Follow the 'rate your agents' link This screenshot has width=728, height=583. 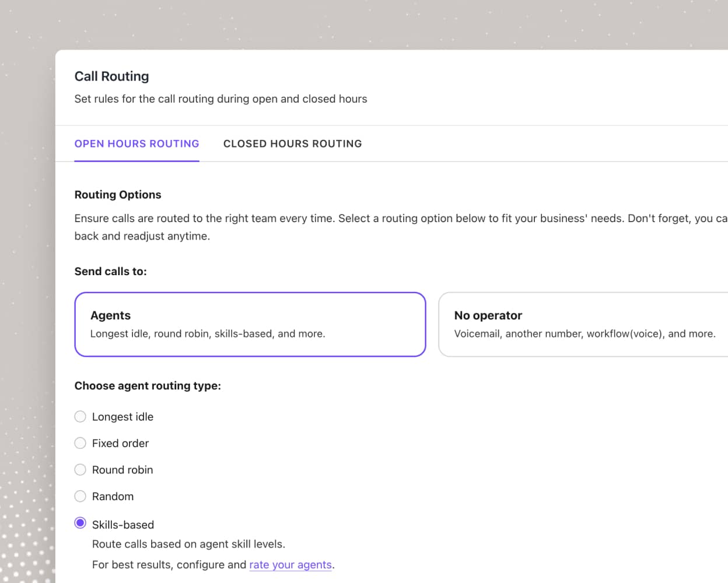click(x=290, y=564)
